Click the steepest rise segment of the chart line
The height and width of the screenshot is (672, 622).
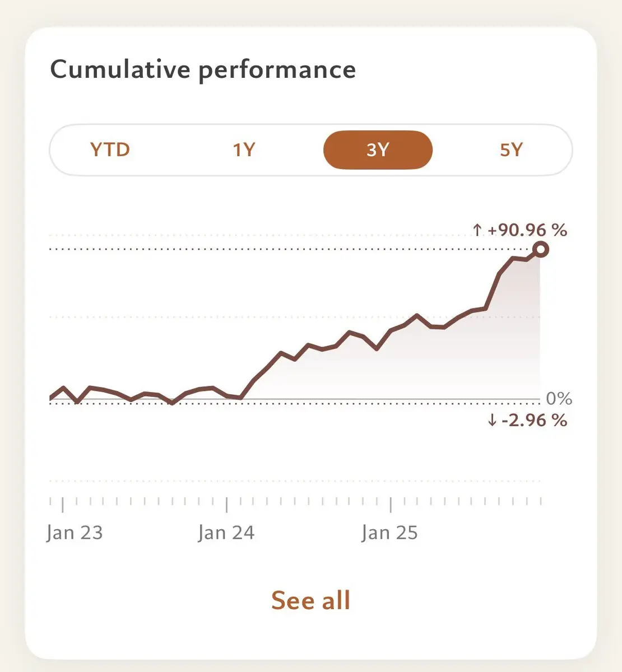(493, 291)
